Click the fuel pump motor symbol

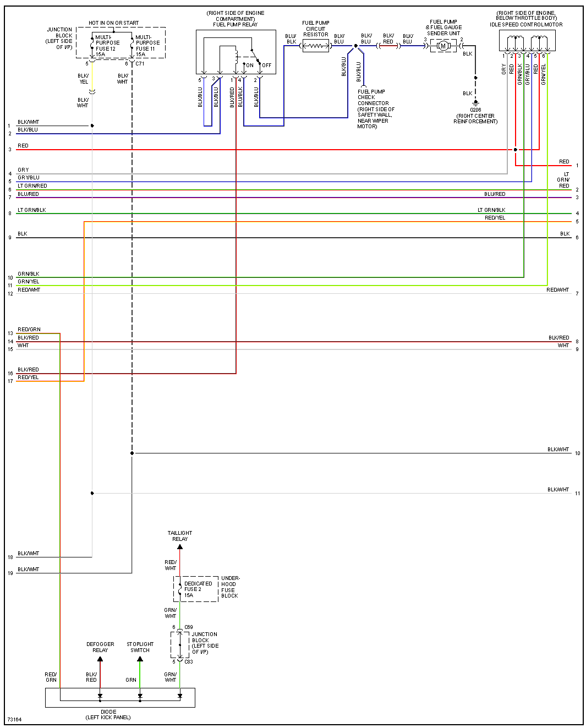pyautogui.click(x=443, y=46)
